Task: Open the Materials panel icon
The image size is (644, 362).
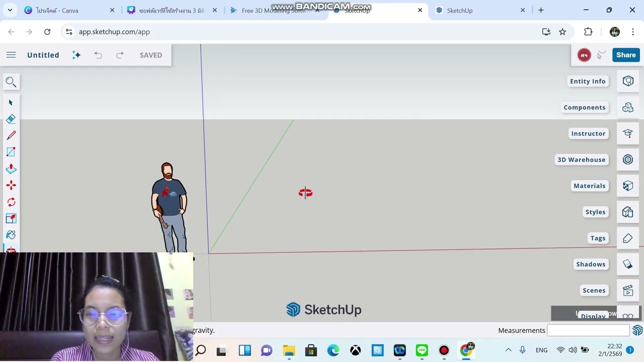Action: (x=628, y=186)
